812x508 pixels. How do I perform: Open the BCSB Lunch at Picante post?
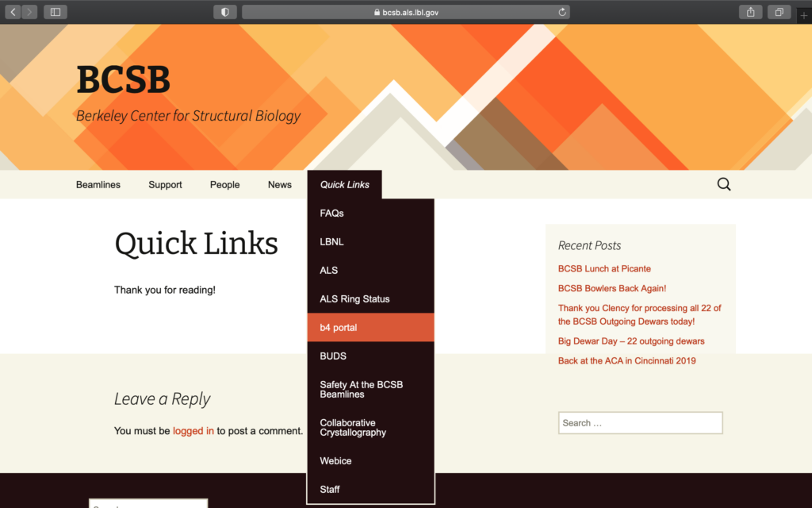coord(604,268)
